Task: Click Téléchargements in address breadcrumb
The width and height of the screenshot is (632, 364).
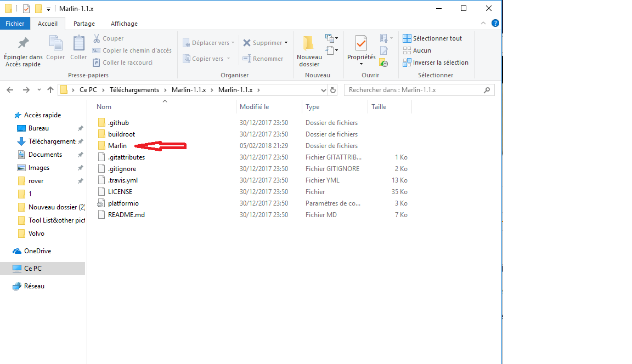Action: (134, 90)
